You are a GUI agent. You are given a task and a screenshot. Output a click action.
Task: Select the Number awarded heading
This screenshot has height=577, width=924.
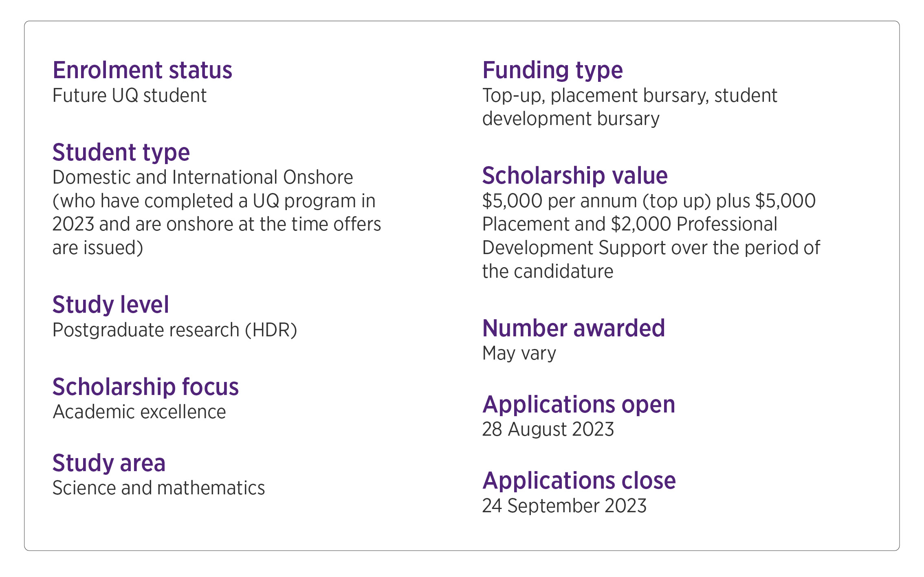pyautogui.click(x=573, y=329)
